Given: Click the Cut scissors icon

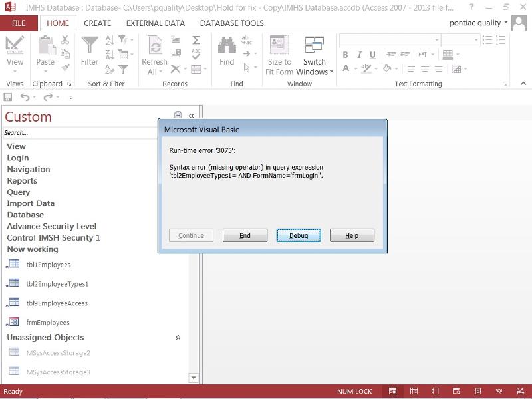Looking at the screenshot, I should (x=65, y=40).
